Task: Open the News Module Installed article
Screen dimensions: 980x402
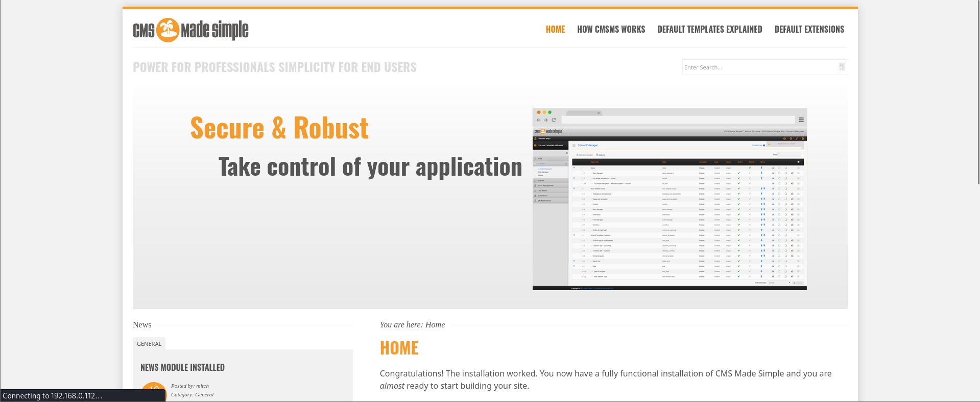Action: [182, 367]
